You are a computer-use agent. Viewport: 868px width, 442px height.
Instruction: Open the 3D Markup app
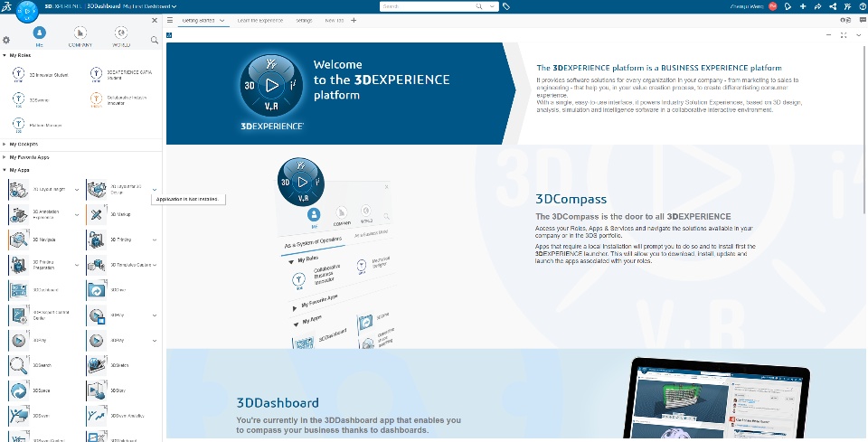[x=97, y=214]
